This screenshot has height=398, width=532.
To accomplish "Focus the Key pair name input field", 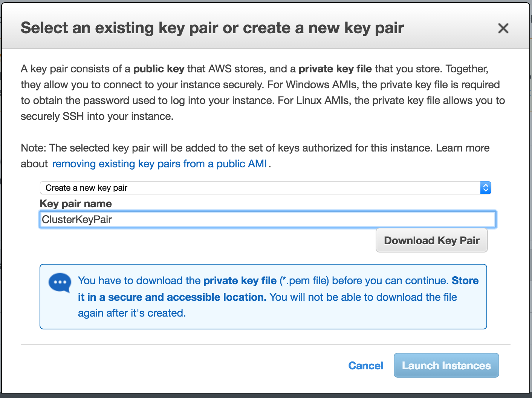I will 268,219.
